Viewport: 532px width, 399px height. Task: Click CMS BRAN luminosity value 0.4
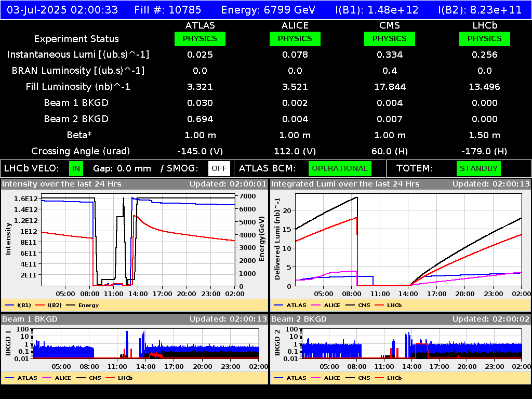(x=390, y=71)
